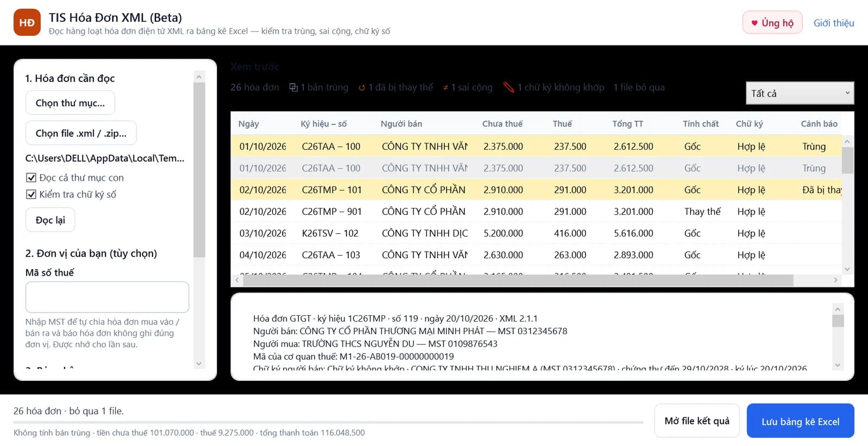
Task: Click the invoice detail pane's scroll-down arrow
Action: pyautogui.click(x=838, y=365)
